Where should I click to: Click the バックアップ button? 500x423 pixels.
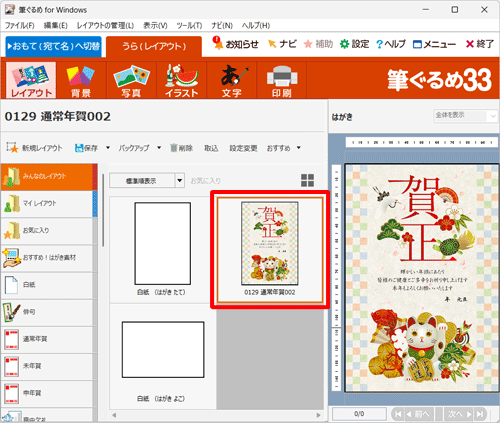coord(134,148)
